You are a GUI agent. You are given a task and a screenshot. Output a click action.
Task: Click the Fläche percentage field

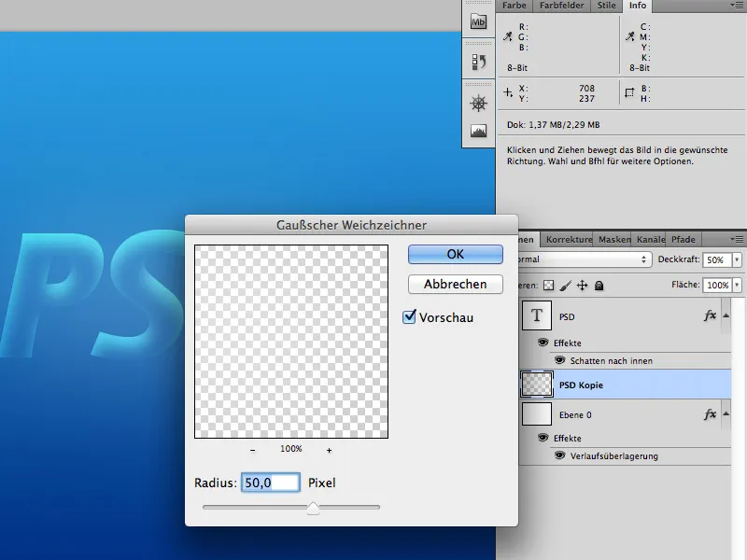click(x=717, y=285)
